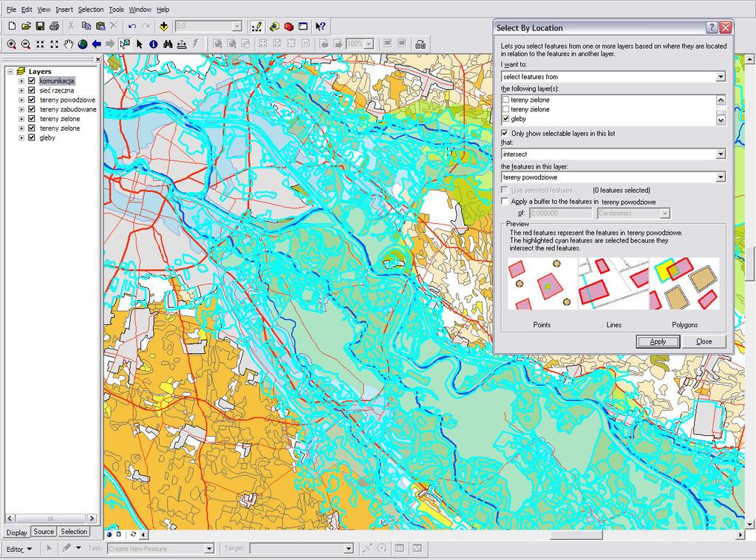Create a new map document
The image size is (756, 560).
[12, 26]
